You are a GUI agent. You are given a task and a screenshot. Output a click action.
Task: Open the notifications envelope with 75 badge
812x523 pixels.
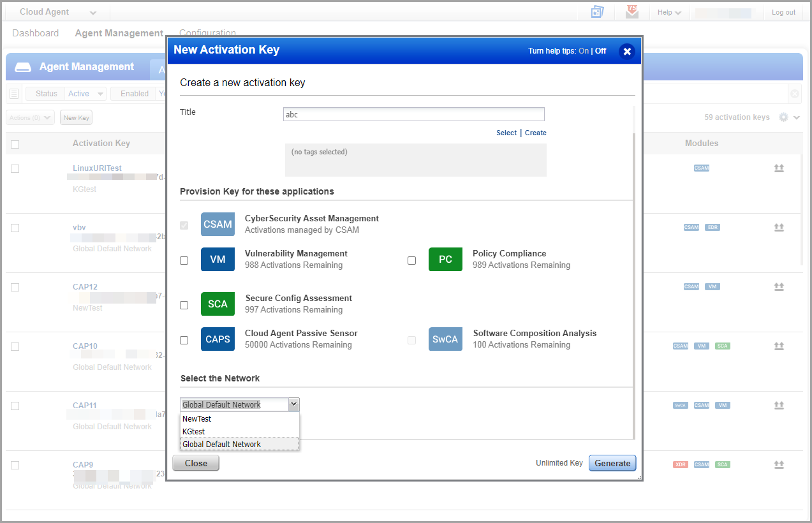point(631,11)
